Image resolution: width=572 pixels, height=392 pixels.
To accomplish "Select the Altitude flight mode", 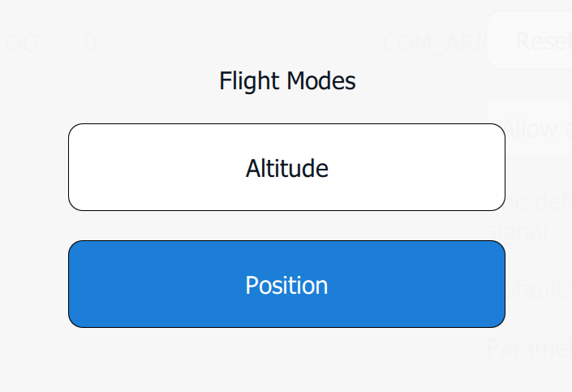I will coord(286,167).
